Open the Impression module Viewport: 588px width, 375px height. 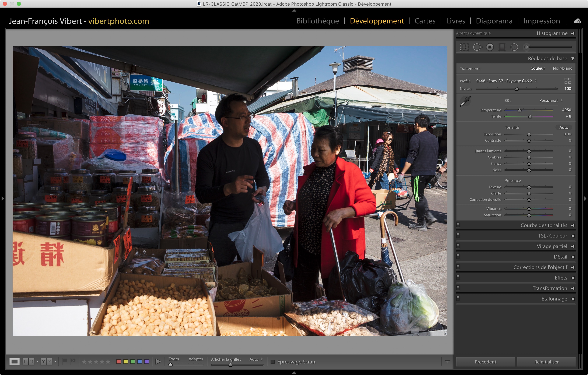coord(541,21)
